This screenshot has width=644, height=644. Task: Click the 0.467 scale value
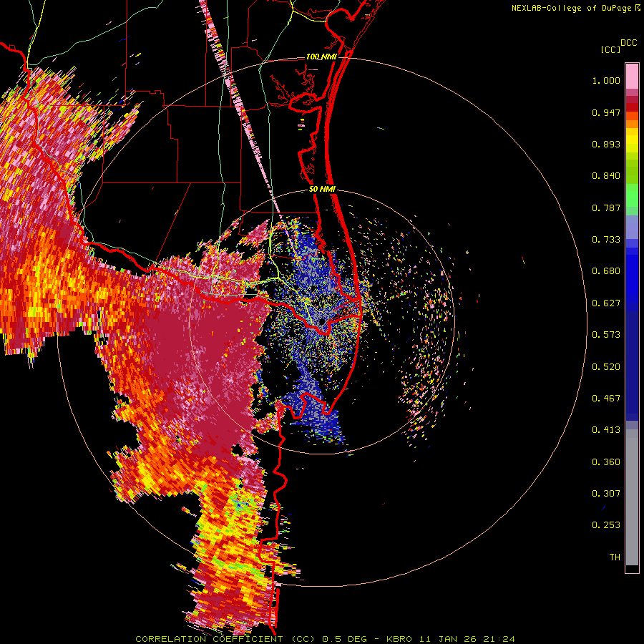606,399
